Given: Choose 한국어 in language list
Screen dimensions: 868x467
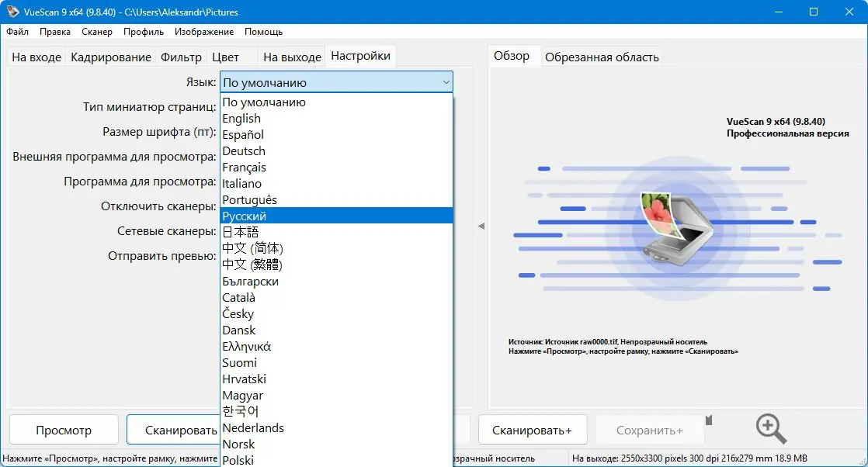Looking at the screenshot, I should tap(337, 411).
